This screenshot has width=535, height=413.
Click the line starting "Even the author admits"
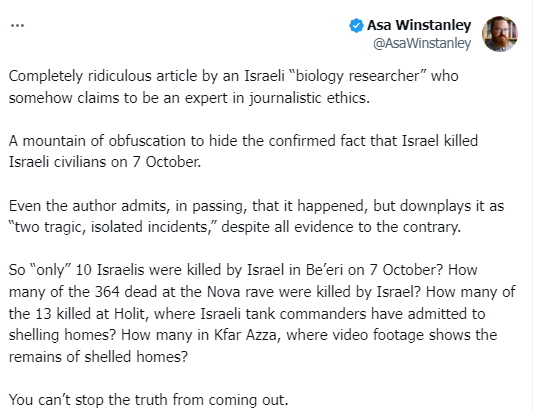[x=256, y=206]
